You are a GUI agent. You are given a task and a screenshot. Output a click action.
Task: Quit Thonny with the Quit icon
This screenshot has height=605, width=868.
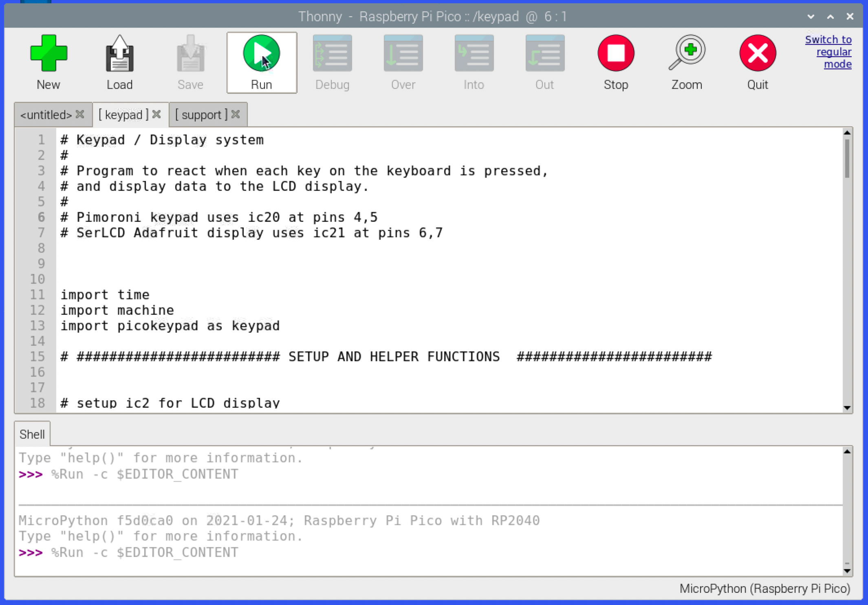(758, 53)
